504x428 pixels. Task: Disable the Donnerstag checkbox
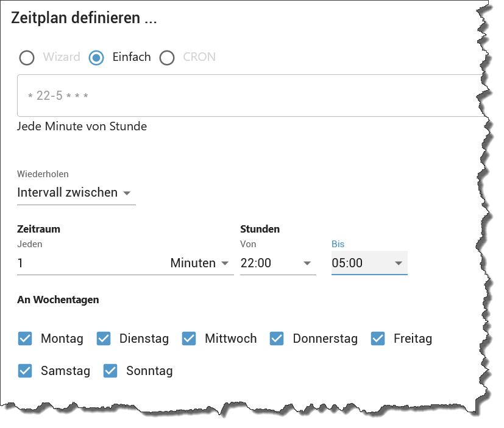click(x=277, y=339)
